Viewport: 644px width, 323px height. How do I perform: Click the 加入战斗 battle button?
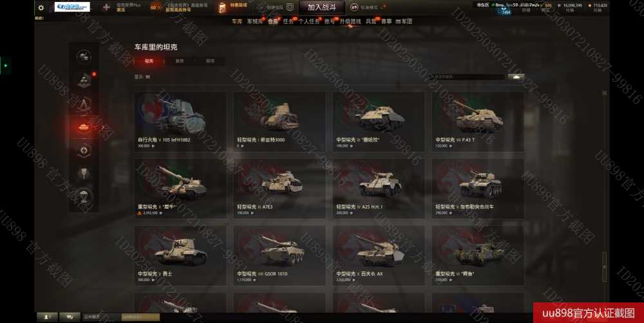(321, 7)
